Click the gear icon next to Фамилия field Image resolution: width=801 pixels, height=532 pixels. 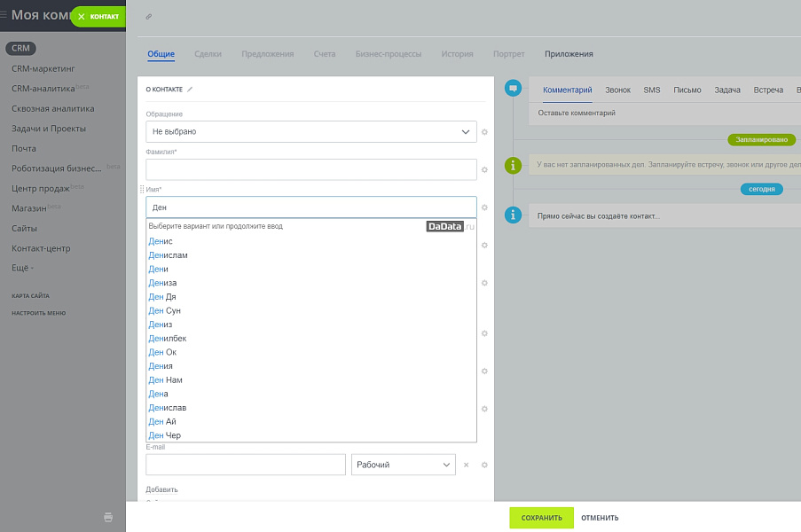tap(484, 169)
